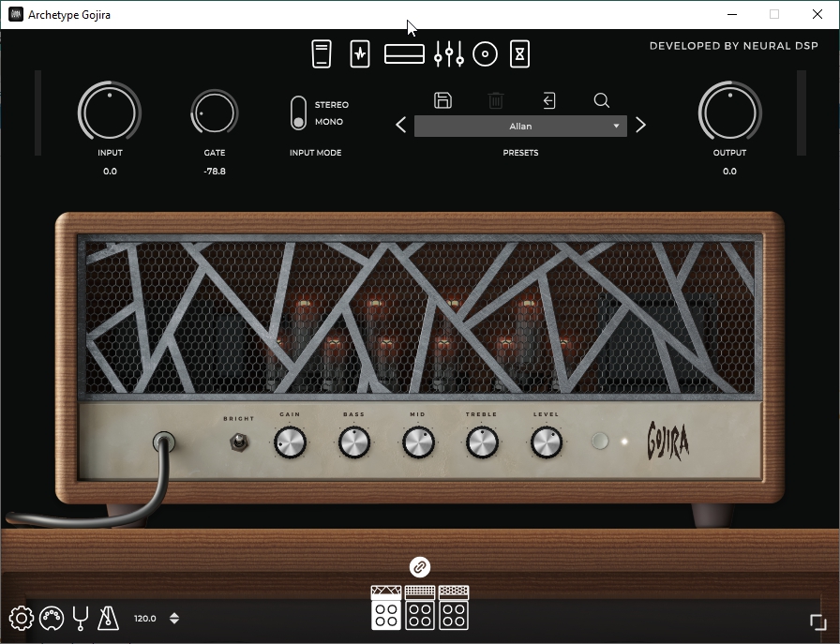Open the graphic equalizer section
840x644 pixels.
point(449,54)
